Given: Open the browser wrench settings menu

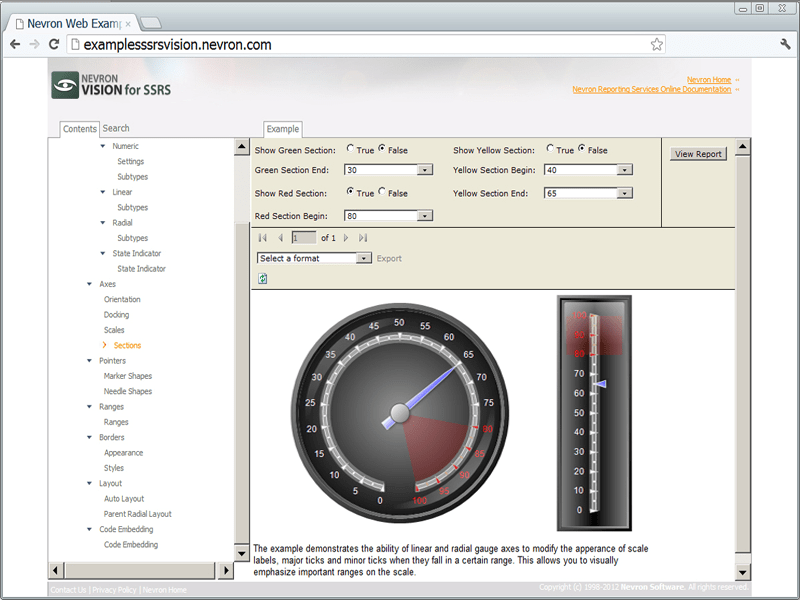Looking at the screenshot, I should point(785,44).
